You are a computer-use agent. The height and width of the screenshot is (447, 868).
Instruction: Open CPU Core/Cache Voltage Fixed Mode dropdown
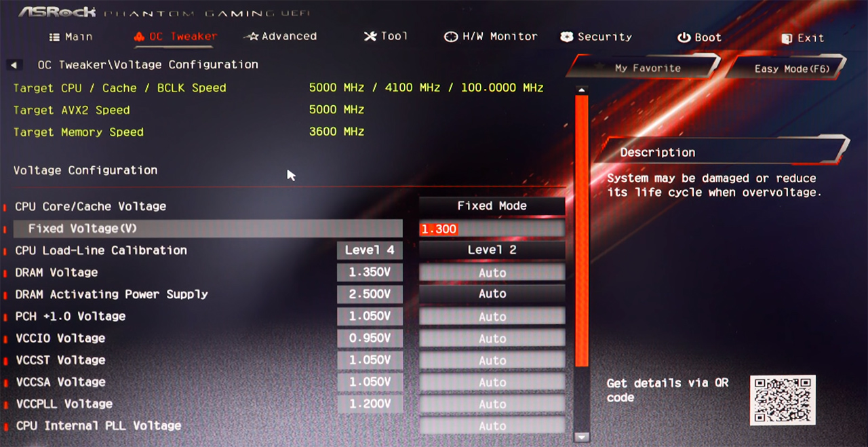tap(492, 206)
